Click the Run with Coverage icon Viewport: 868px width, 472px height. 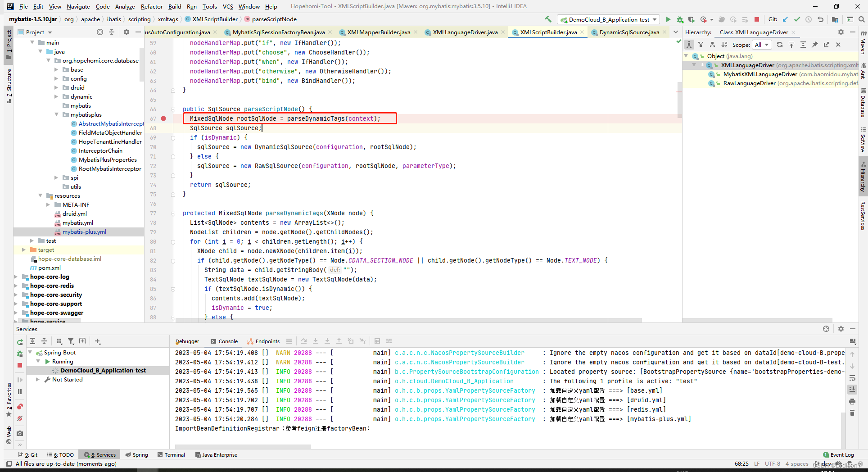[691, 19]
